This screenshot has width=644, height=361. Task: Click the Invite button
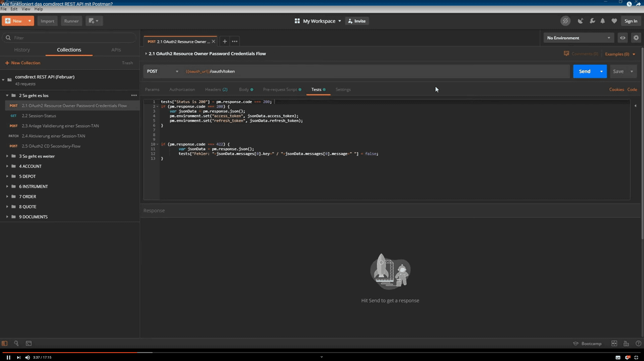(x=357, y=21)
